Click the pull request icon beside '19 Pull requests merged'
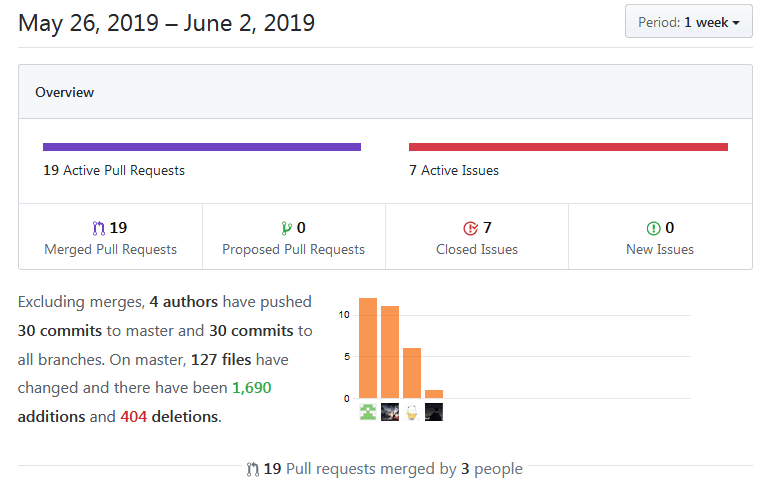Screen dimensions: 783x481 pyautogui.click(x=253, y=469)
